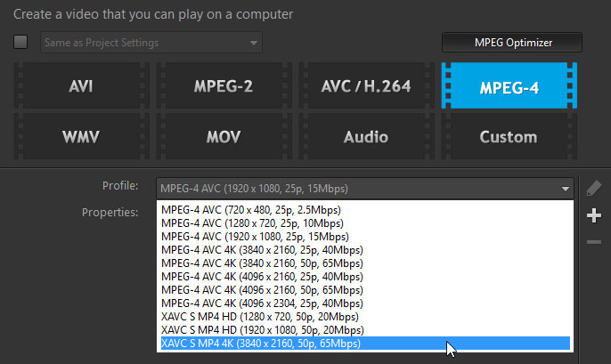Viewport: 611px width, 364px height.
Task: Collapse the Profile dropdown arrow
Action: point(566,189)
